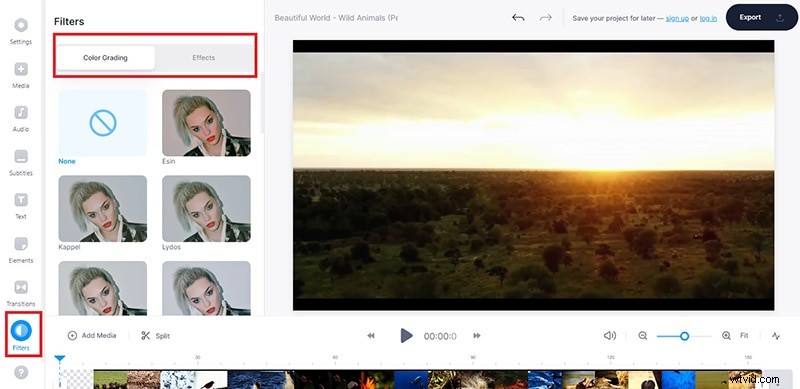The width and height of the screenshot is (800, 389).
Task: Open the Media sidebar panel
Action: 21,75
